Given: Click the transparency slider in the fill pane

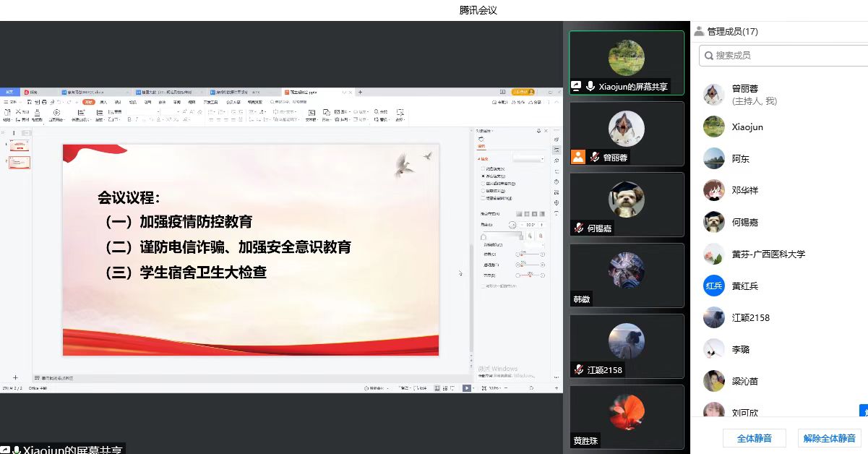Looking at the screenshot, I should point(529,265).
